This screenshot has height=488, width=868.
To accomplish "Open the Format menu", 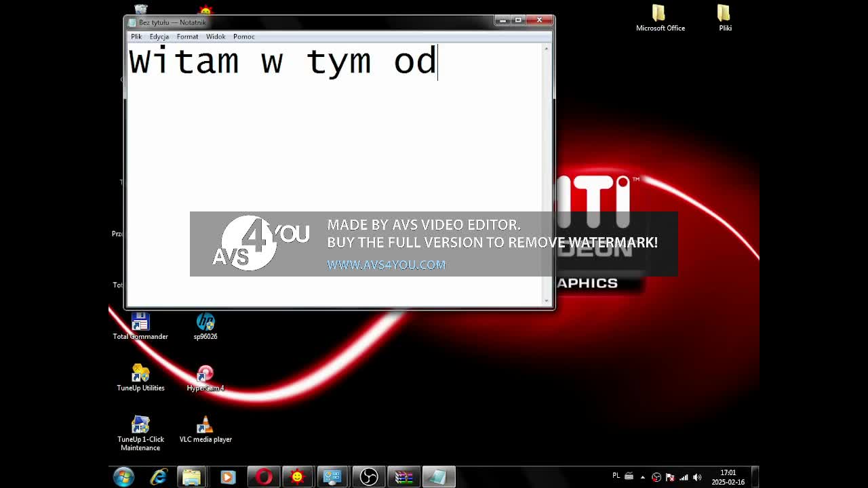I will 187,37.
